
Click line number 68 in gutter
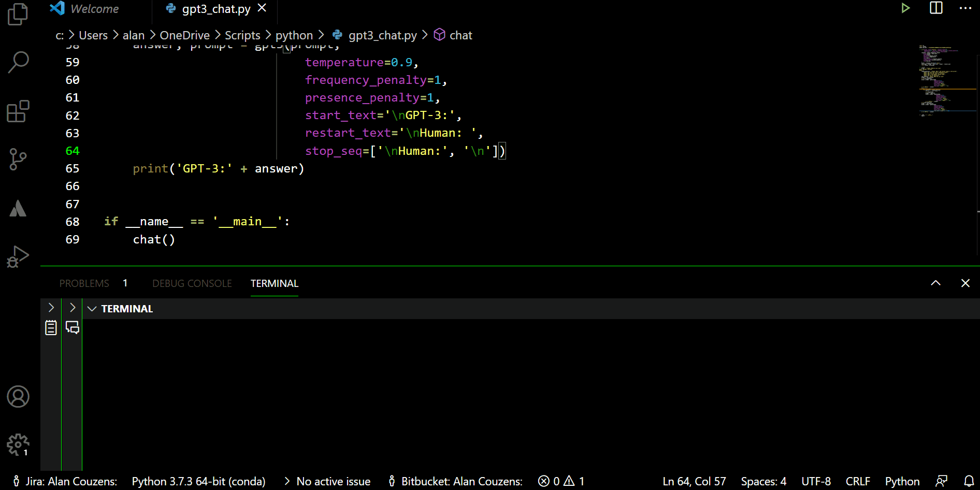pos(73,222)
